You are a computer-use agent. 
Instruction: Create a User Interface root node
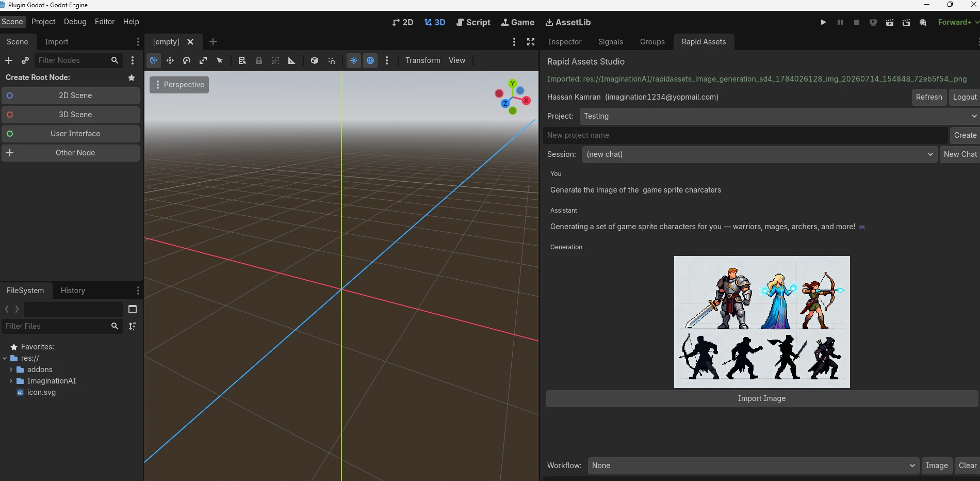click(71, 134)
